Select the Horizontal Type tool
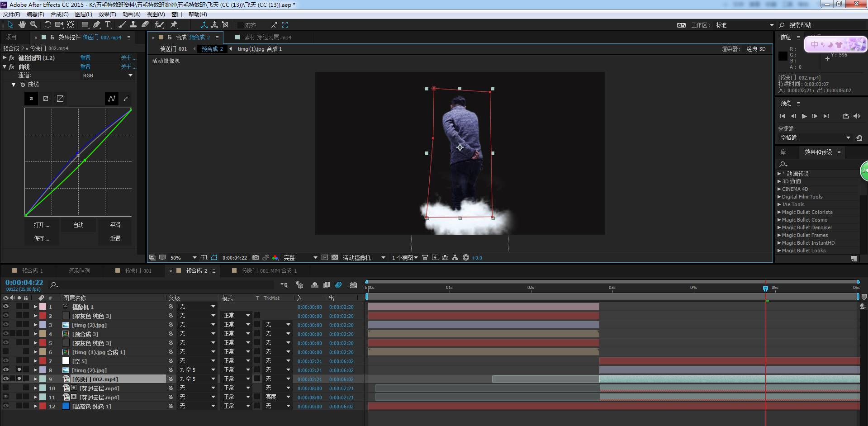Viewport: 868px width, 426px height. click(108, 25)
